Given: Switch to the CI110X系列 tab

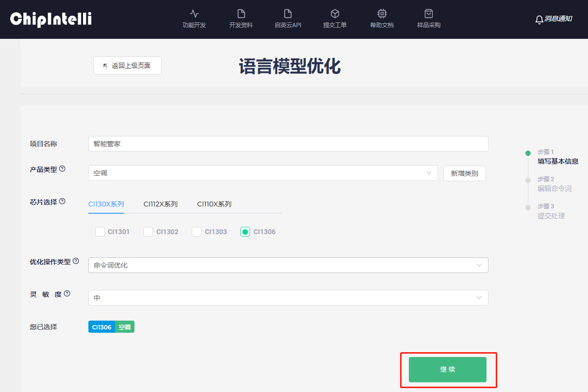Looking at the screenshot, I should click(x=214, y=204).
